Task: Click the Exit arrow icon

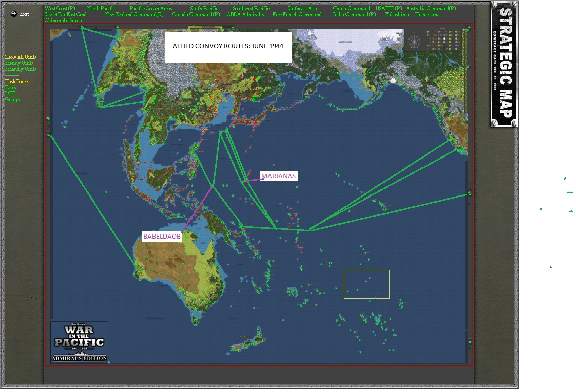Action: point(13,14)
